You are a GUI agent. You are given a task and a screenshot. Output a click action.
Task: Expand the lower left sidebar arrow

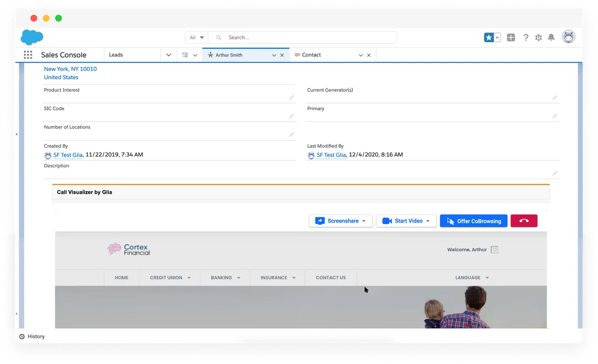[x=16, y=314]
